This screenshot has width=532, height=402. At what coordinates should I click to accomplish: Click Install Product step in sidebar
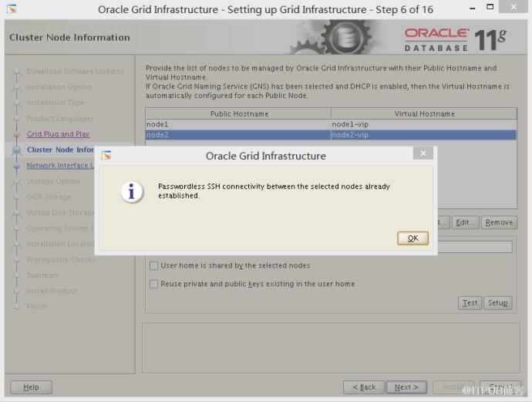tap(52, 291)
